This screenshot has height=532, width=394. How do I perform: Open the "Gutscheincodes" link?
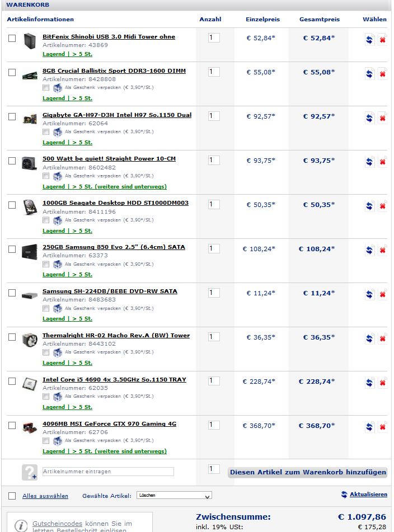click(x=57, y=523)
